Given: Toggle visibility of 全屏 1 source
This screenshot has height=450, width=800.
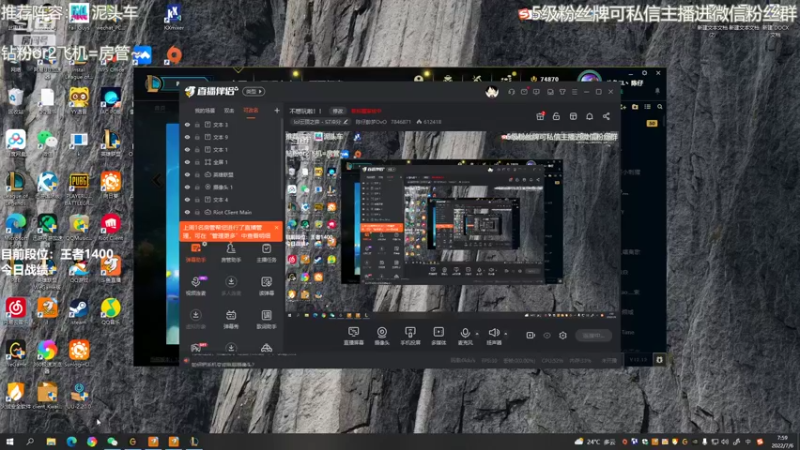Looking at the screenshot, I should pyautogui.click(x=187, y=162).
